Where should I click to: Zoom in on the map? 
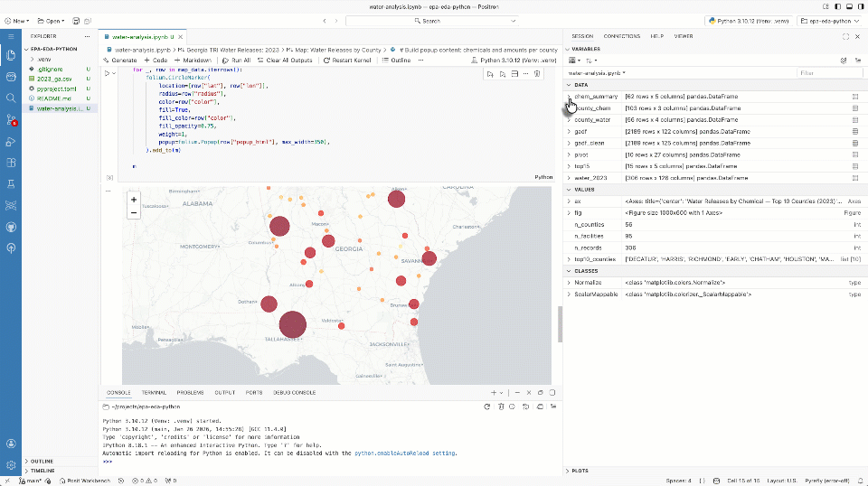pyautogui.click(x=134, y=199)
